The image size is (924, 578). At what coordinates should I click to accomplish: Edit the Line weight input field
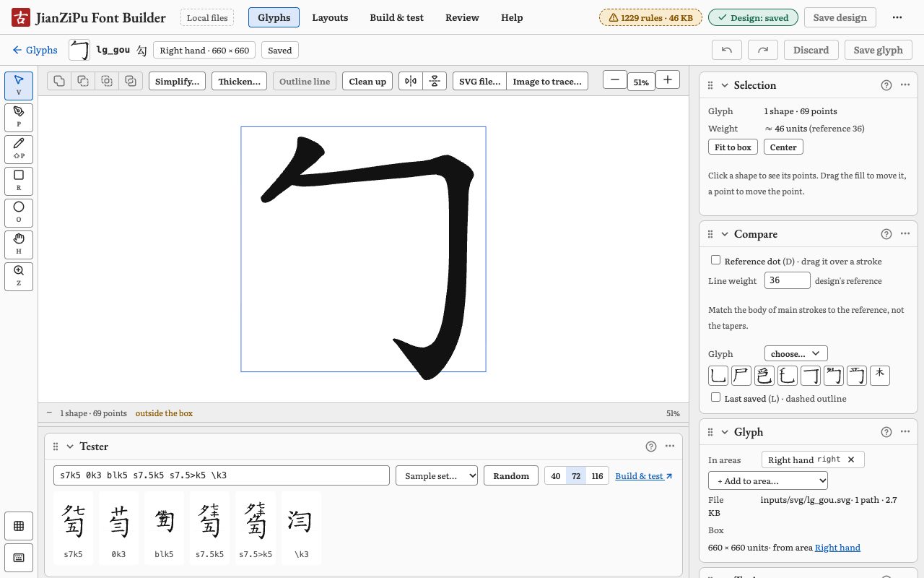788,280
